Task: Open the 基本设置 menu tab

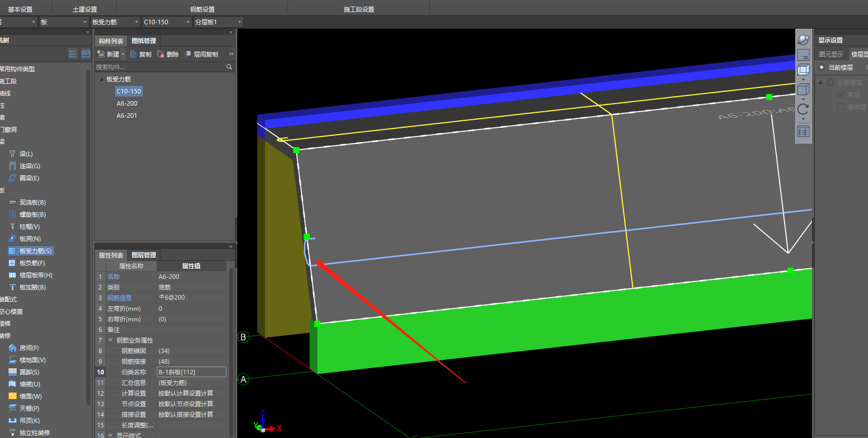Action: [x=20, y=9]
